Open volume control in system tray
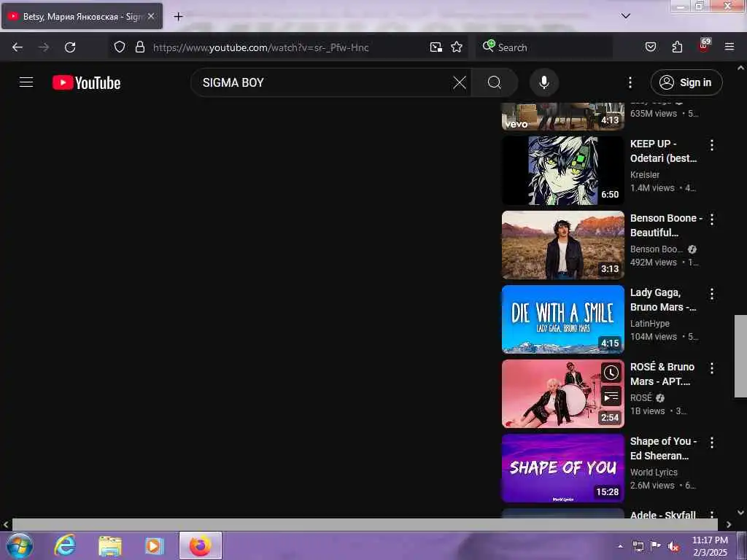Screen dimensions: 747x560 (673, 547)
